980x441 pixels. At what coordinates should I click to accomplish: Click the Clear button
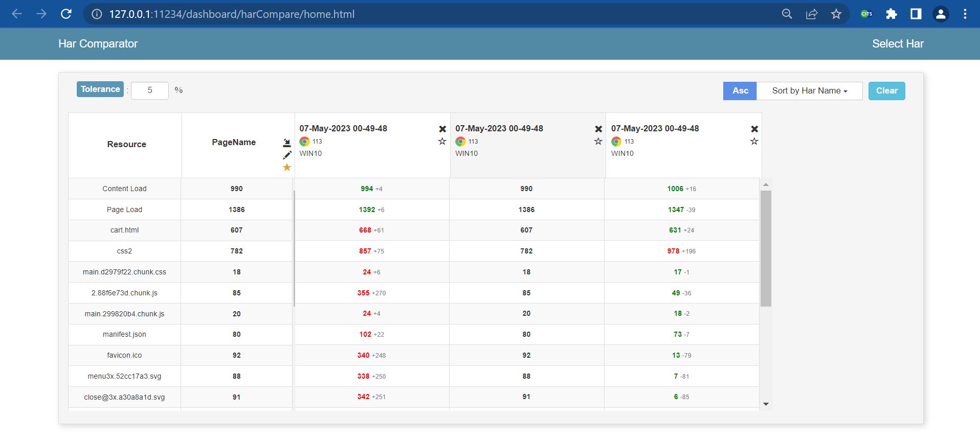tap(887, 91)
